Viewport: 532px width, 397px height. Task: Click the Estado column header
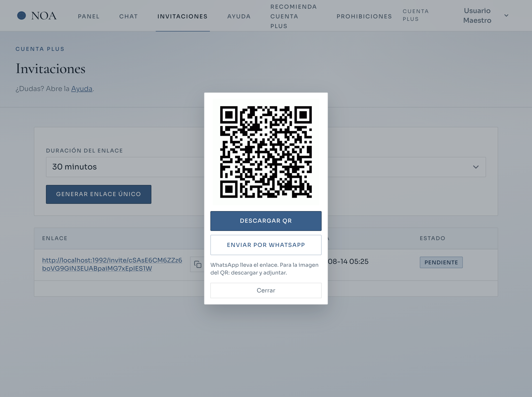(432, 238)
